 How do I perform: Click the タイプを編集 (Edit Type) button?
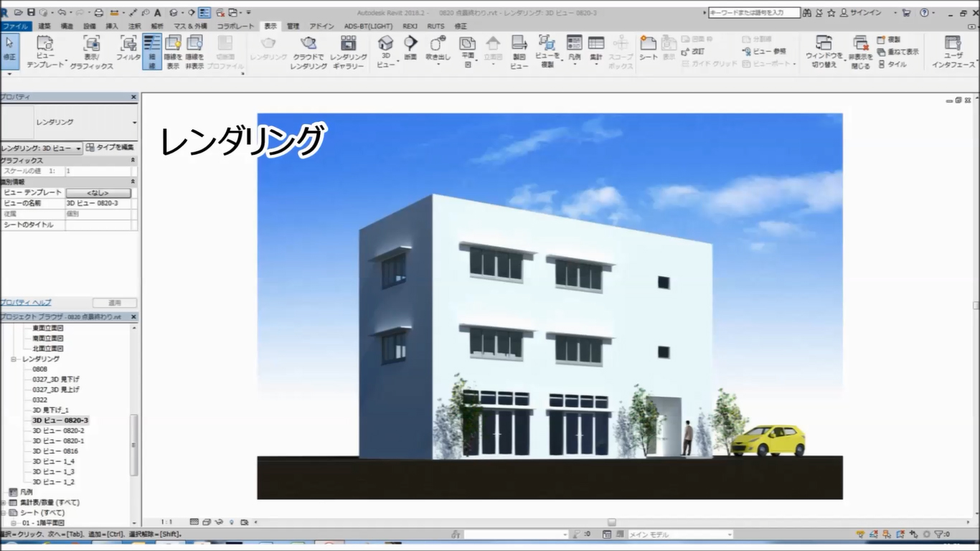(x=110, y=148)
